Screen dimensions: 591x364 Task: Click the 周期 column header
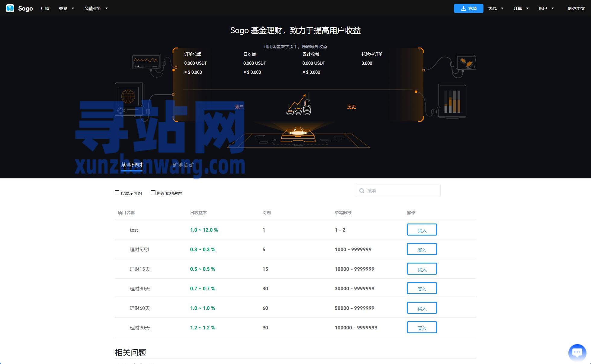pos(267,213)
